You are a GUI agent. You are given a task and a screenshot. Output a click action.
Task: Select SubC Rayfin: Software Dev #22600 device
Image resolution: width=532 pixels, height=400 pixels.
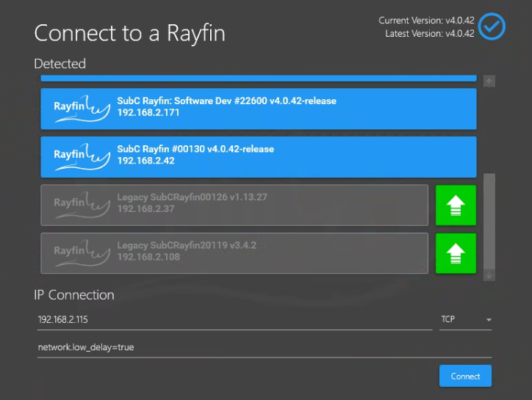coord(294,109)
